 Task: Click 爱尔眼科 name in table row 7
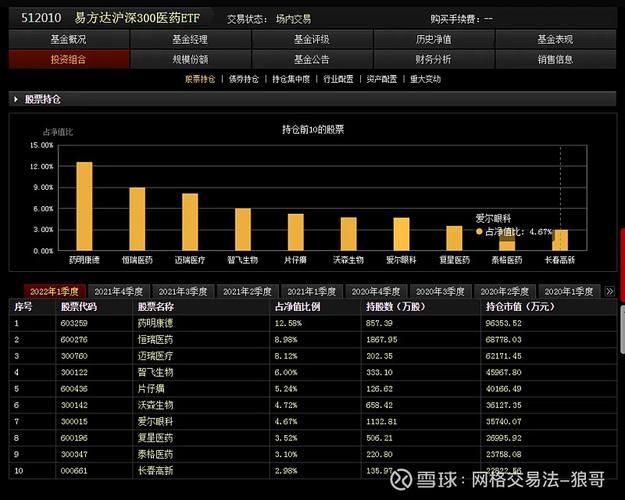pyautogui.click(x=155, y=421)
